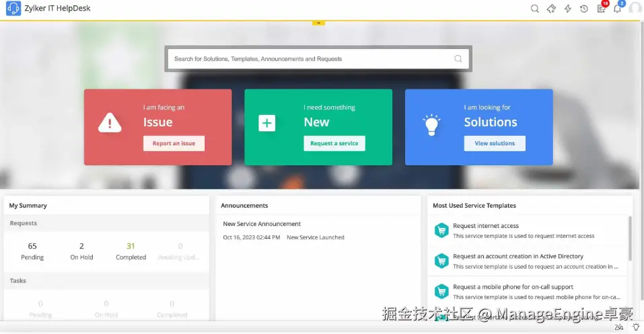Click the New Service Launched text
Image resolution: width=644 pixels, height=334 pixels.
point(316,237)
